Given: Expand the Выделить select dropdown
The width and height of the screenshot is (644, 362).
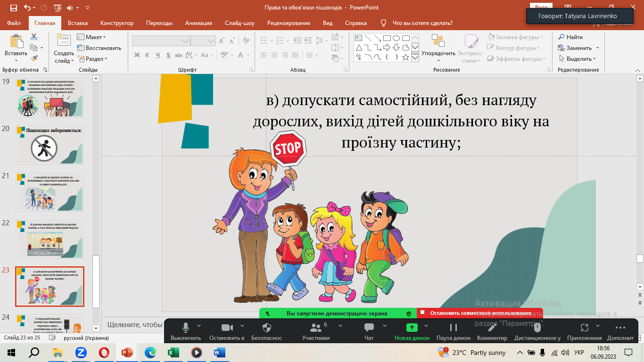Looking at the screenshot, I should tap(578, 59).
